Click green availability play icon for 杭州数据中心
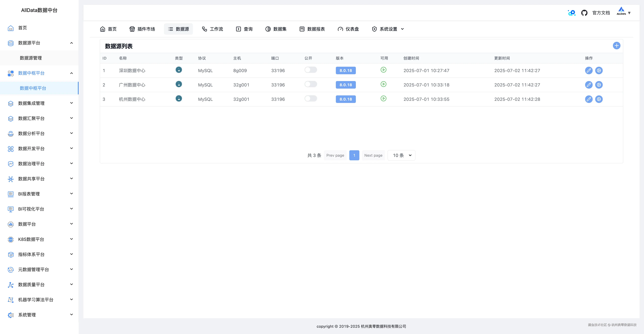This screenshot has height=334, width=644. (x=383, y=99)
